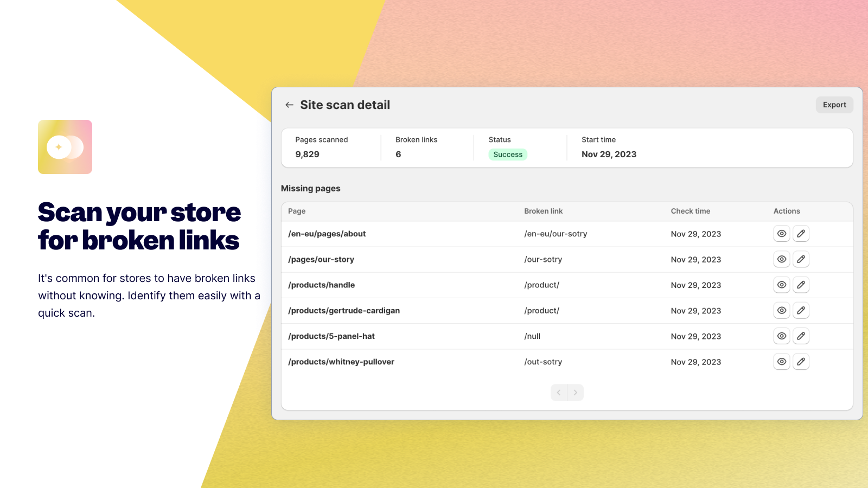Edit the /en-eu/pages/about broken link
This screenshot has width=868, height=488.
click(801, 234)
